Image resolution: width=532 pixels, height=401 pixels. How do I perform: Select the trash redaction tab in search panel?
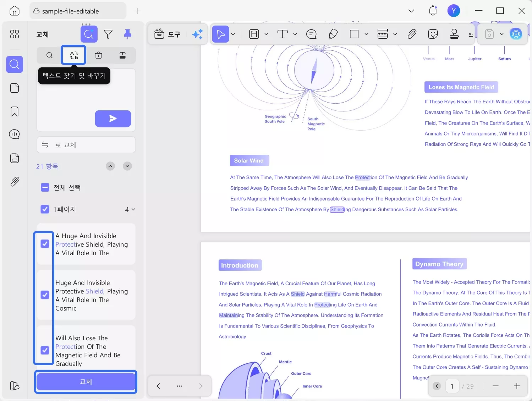tap(99, 55)
